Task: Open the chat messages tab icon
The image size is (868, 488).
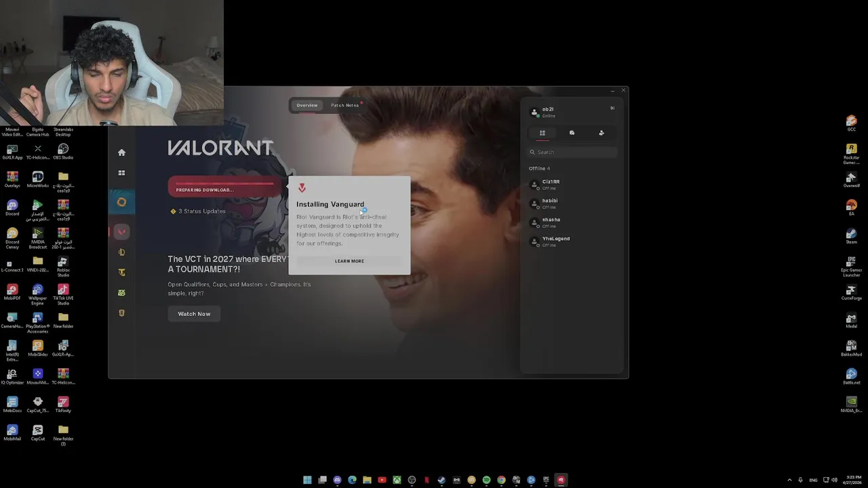Action: pyautogui.click(x=572, y=133)
